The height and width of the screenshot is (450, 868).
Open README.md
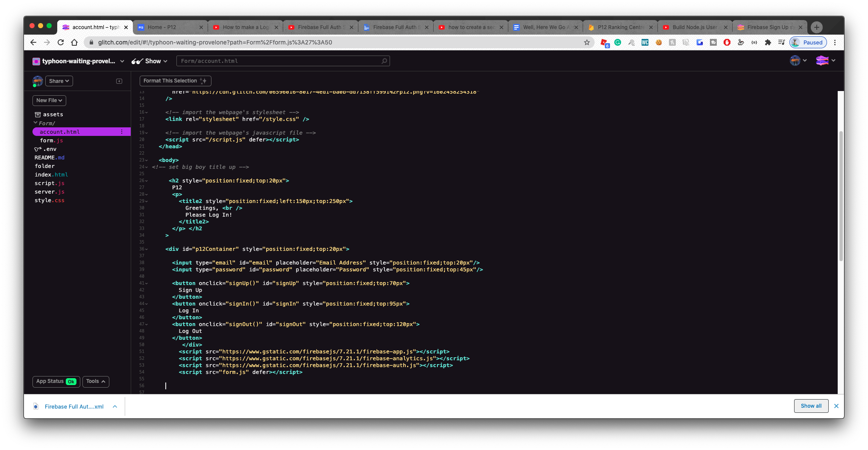click(x=50, y=158)
